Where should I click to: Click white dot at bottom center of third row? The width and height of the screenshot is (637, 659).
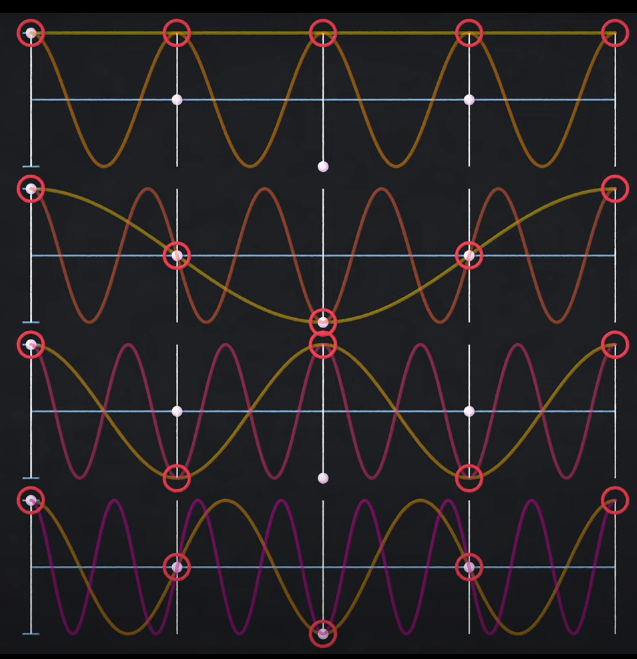tap(323, 478)
